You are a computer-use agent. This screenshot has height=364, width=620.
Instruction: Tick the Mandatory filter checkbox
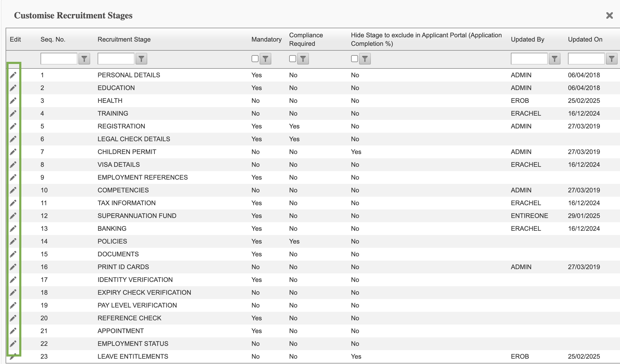(255, 59)
